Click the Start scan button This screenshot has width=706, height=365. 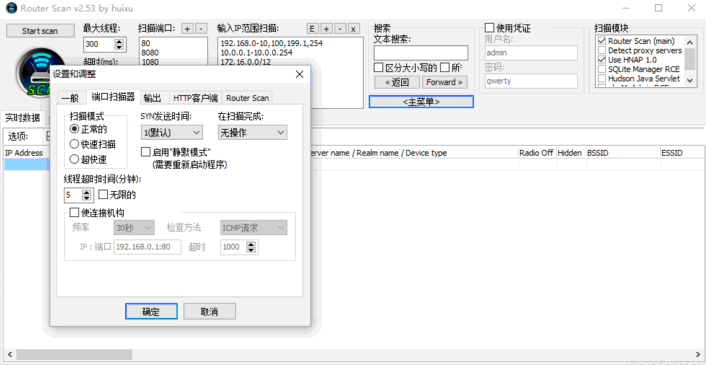pos(40,31)
